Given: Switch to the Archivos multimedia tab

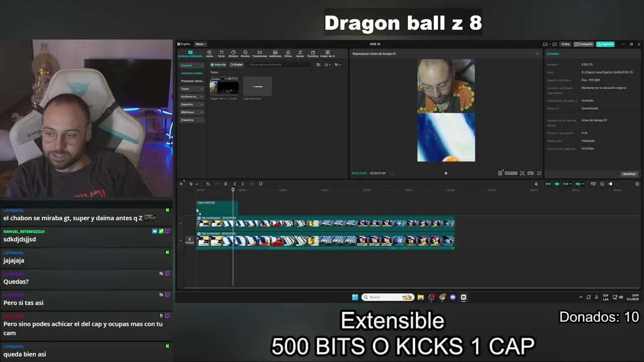Looking at the screenshot, I should coord(190,54).
